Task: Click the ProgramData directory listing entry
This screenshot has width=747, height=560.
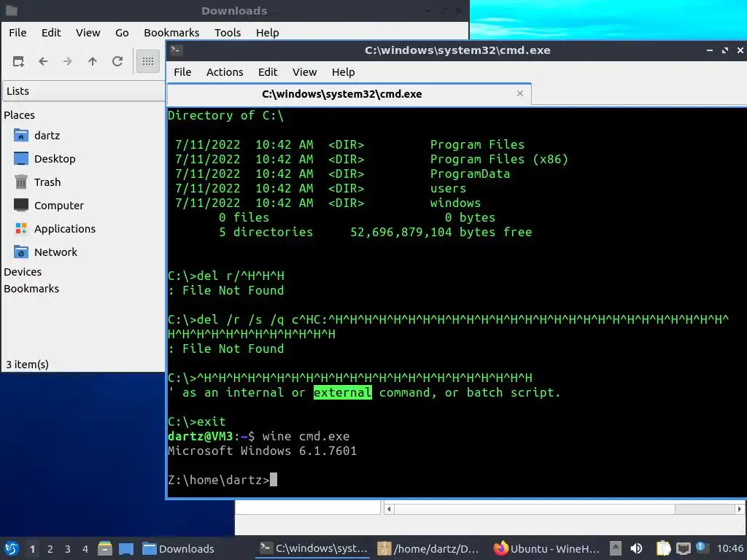Action: pos(470,174)
